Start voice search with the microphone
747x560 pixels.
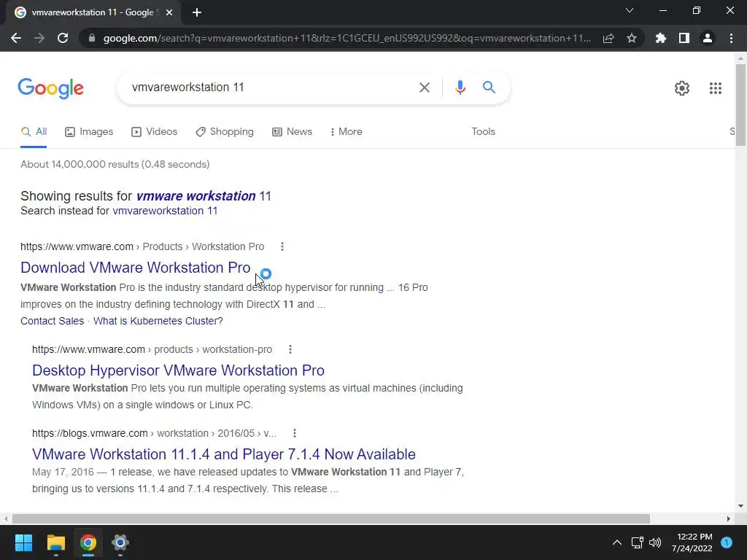(x=460, y=87)
